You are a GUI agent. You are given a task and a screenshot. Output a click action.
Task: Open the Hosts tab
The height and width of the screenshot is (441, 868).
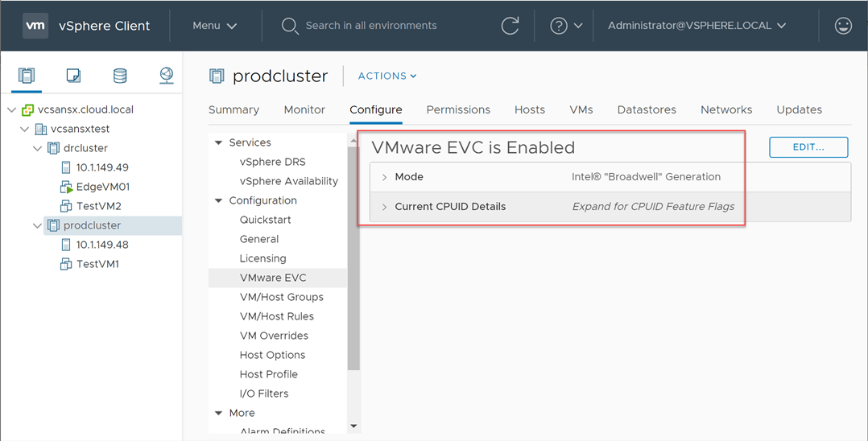coord(530,109)
